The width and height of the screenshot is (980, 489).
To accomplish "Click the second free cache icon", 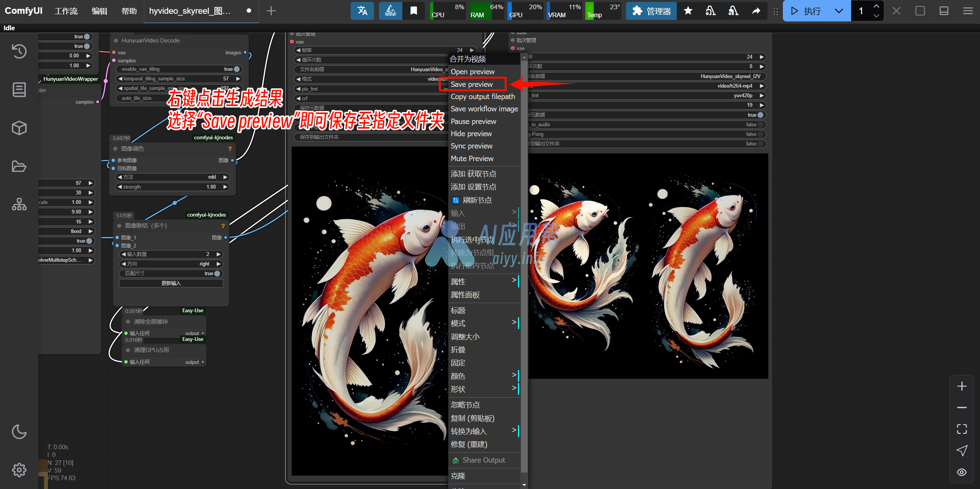I will click(x=733, y=11).
